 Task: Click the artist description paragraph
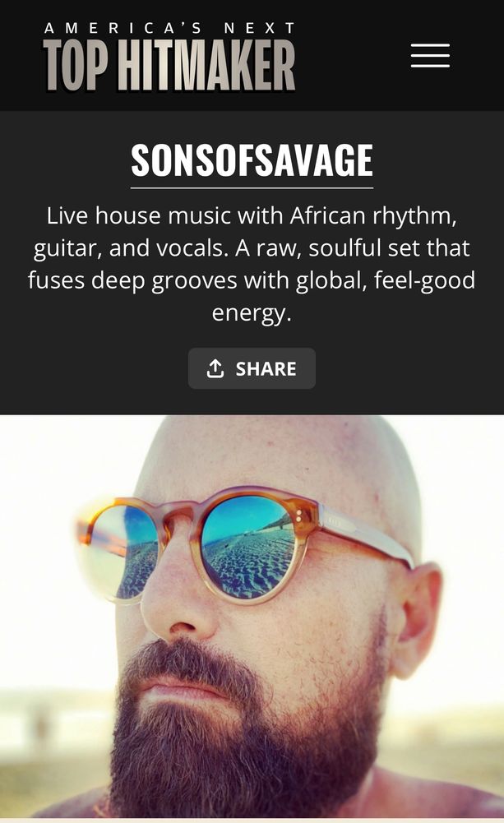[252, 264]
